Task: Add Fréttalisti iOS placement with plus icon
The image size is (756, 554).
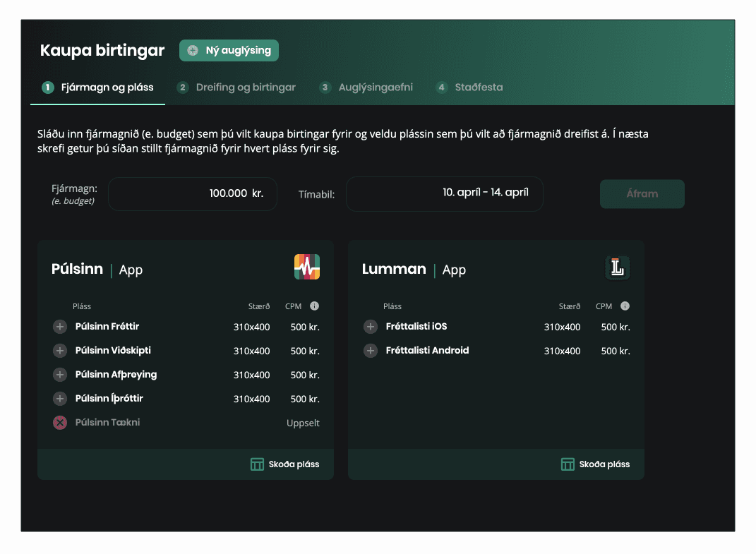Action: (371, 327)
